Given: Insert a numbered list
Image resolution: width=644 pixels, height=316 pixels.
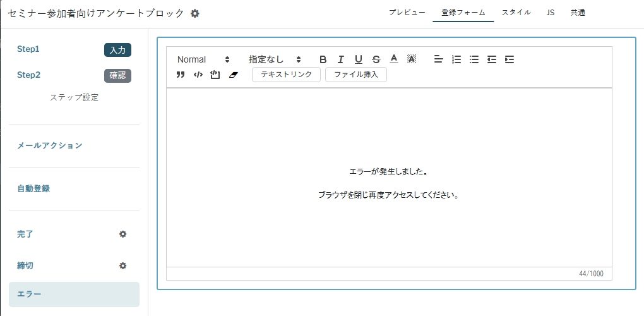Looking at the screenshot, I should point(456,59).
